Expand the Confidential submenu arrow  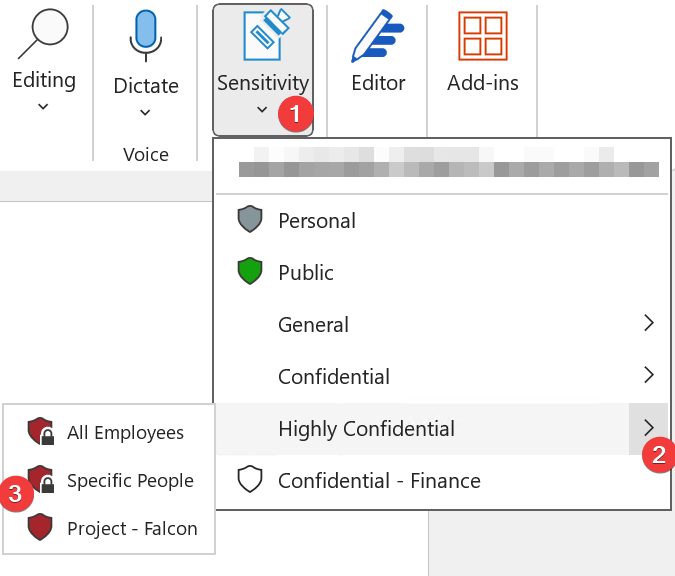point(649,375)
